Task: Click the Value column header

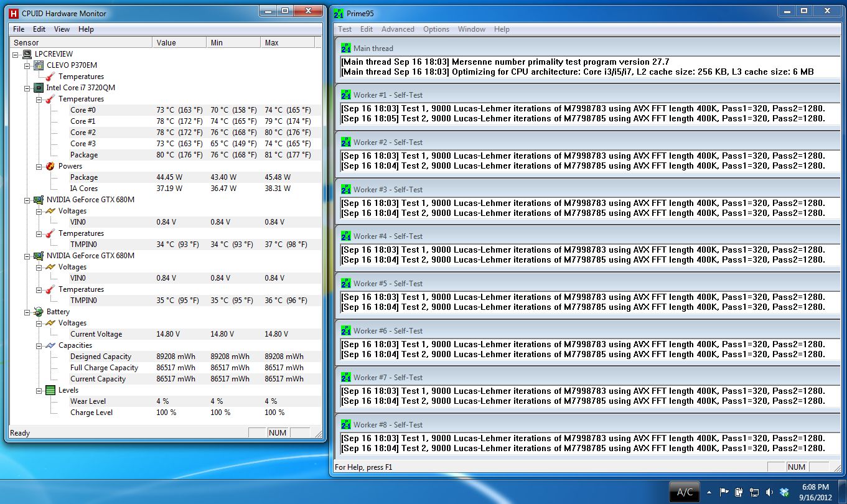Action: 179,43
